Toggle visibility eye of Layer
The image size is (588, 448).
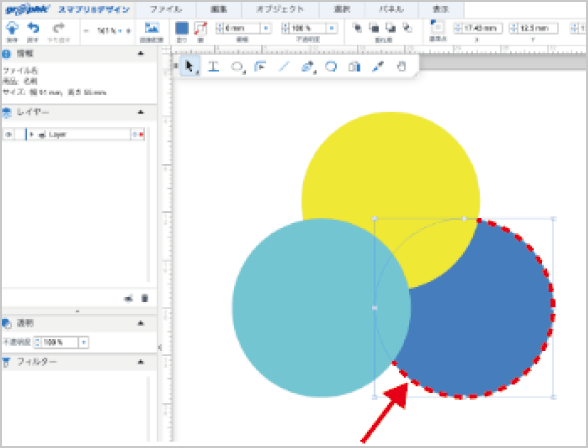click(x=9, y=134)
